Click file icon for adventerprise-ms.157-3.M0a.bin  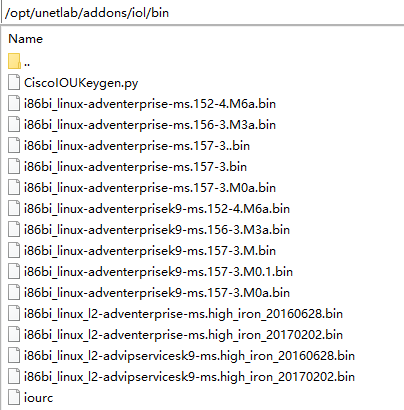pyautogui.click(x=14, y=187)
